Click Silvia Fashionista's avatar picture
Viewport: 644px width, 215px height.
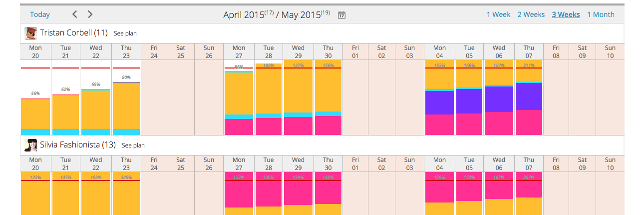[x=31, y=145]
